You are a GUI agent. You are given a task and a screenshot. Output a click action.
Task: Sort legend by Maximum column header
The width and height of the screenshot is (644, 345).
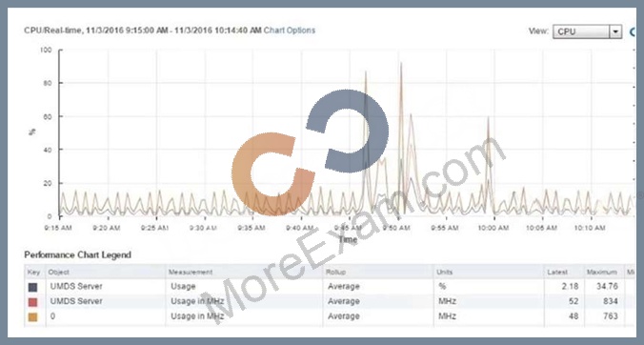[x=603, y=272]
